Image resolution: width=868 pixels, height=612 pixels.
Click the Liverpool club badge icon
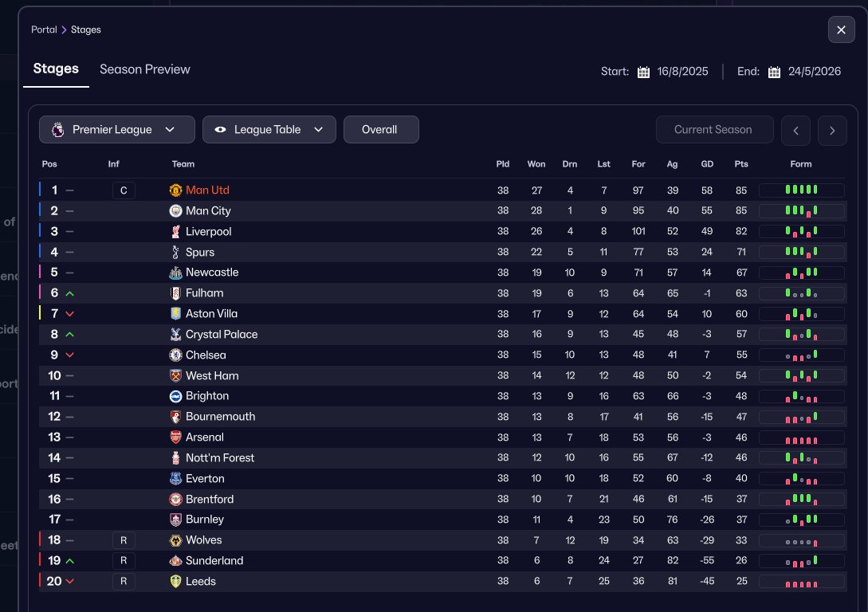(x=176, y=232)
